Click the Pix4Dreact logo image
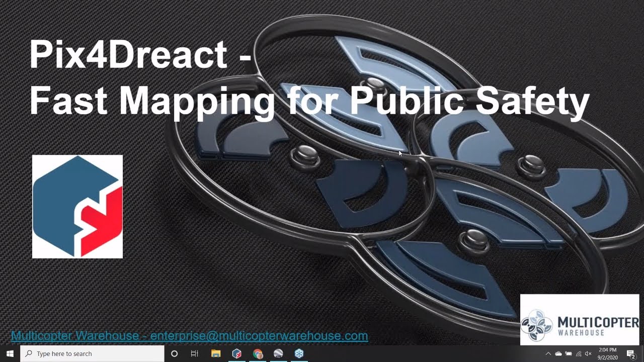 (77, 207)
